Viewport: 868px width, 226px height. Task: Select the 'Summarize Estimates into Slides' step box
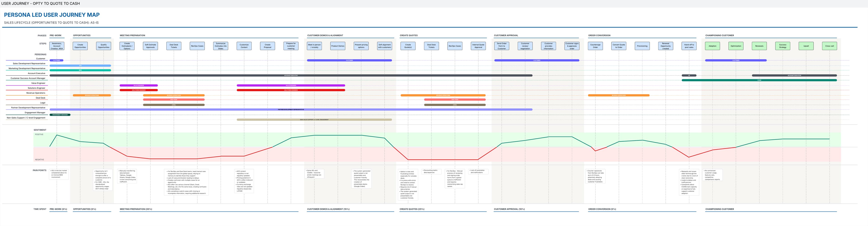(221, 46)
